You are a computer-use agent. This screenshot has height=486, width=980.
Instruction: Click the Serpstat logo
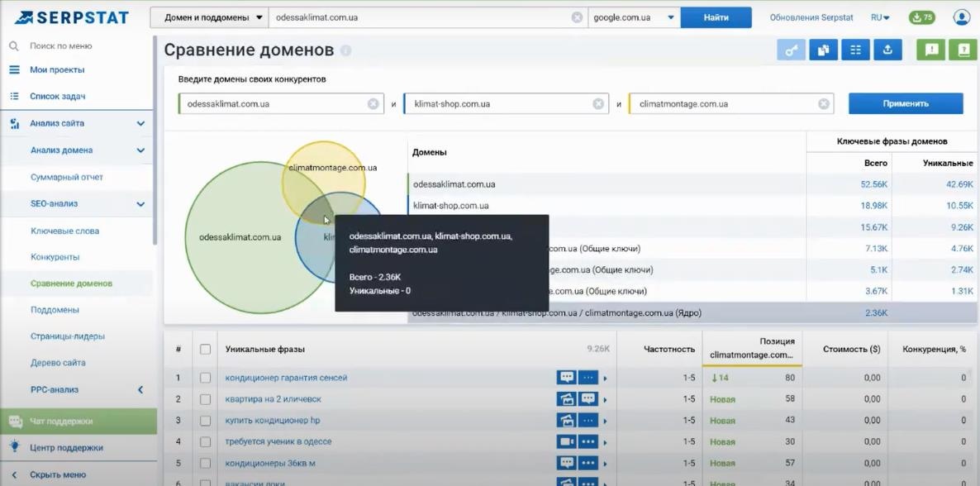tap(71, 17)
